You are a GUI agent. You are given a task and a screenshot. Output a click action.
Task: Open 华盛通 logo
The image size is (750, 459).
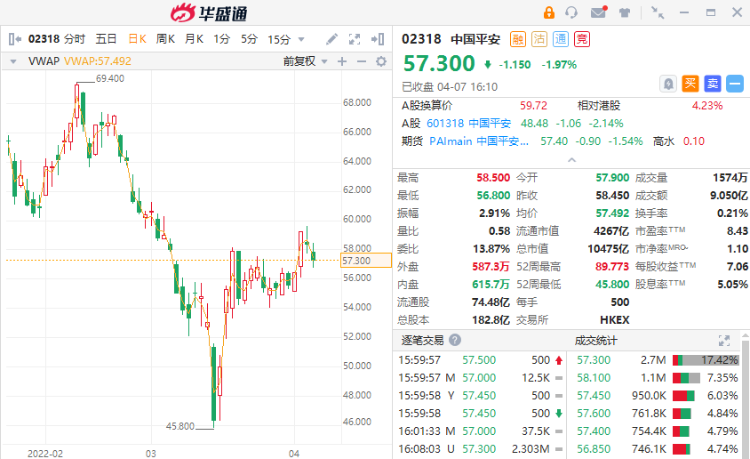click(x=209, y=13)
